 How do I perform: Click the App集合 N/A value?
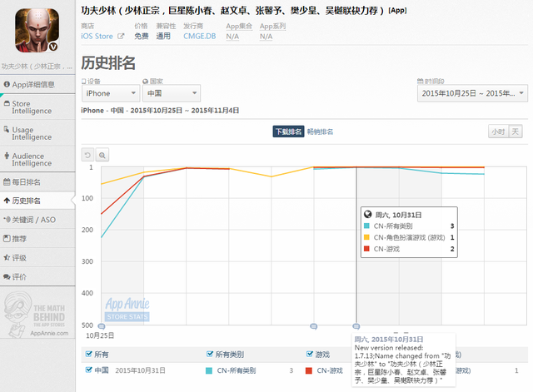232,37
